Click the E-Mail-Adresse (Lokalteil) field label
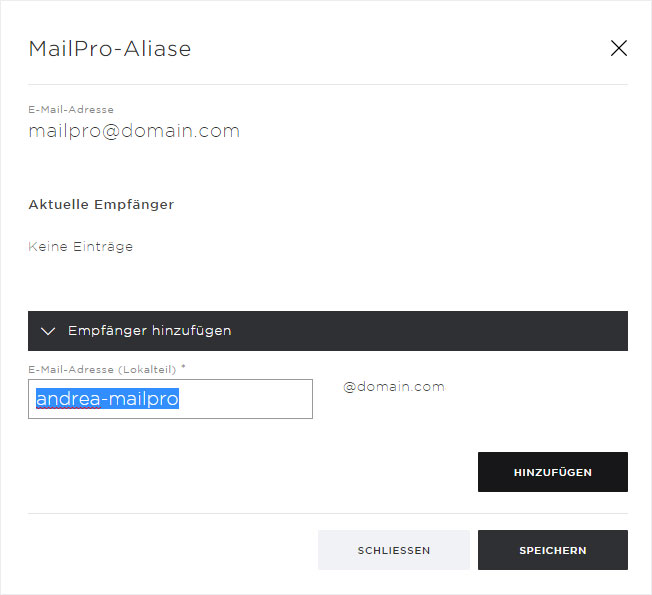Screen dimensions: 652x595 pyautogui.click(x=102, y=369)
